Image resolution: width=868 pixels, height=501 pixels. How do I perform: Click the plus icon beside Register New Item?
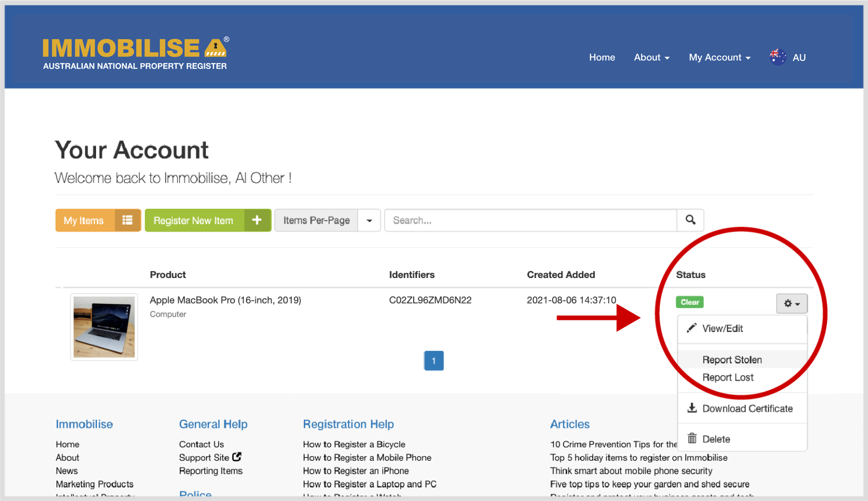(257, 220)
